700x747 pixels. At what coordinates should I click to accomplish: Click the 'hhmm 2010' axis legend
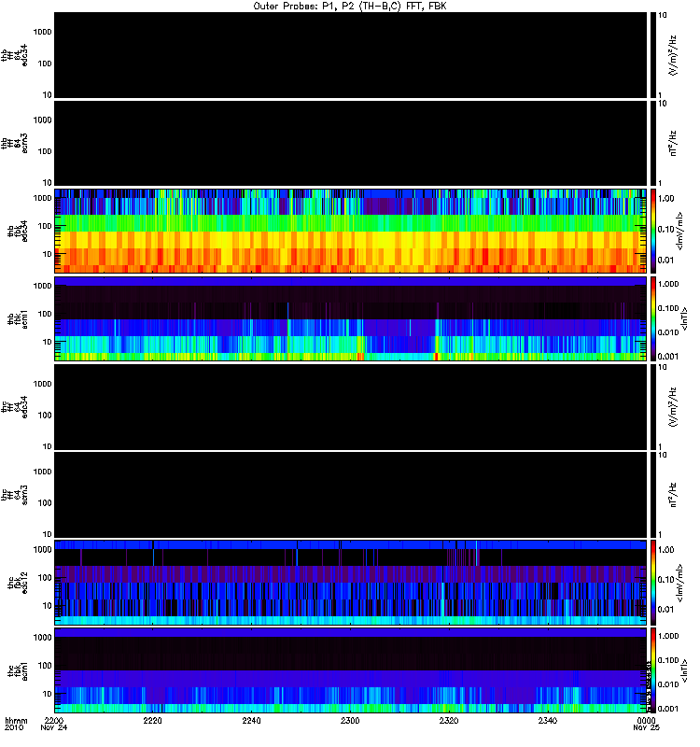[x=16, y=725]
